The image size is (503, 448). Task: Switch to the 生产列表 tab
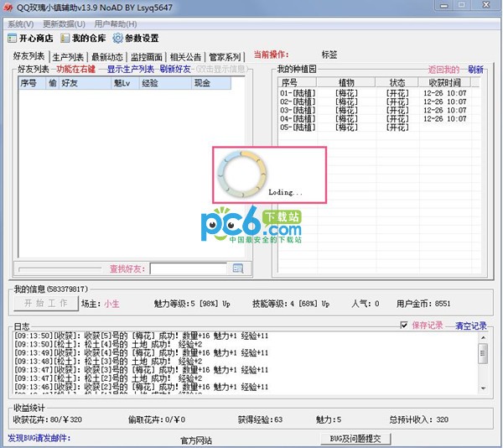[68, 57]
